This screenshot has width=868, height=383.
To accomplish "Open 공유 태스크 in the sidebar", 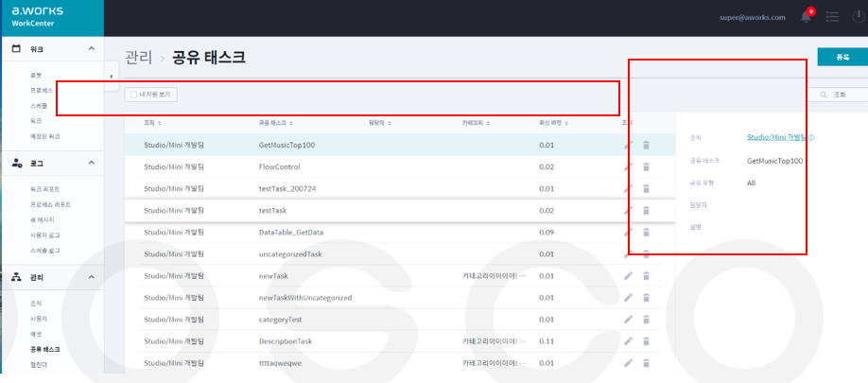I will 44,349.
